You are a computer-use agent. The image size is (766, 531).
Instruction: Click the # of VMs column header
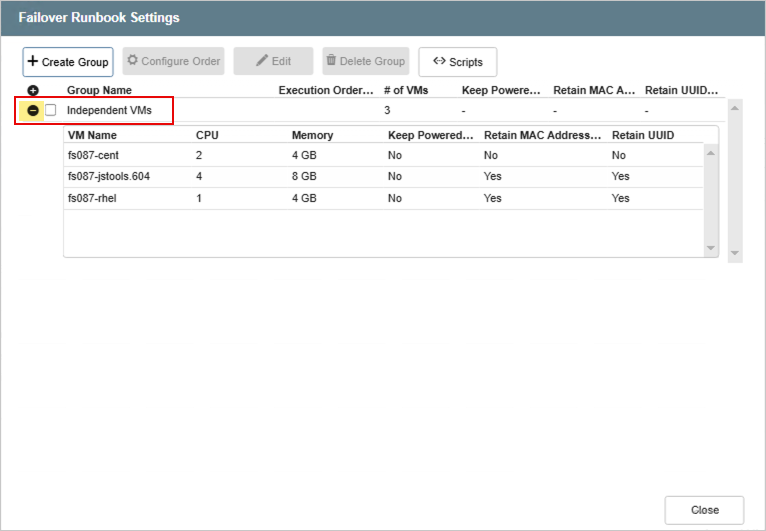pos(406,91)
